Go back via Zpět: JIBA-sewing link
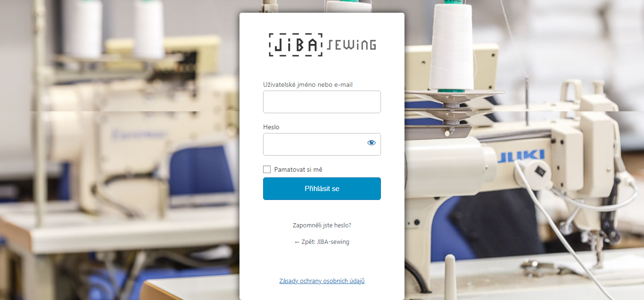 pos(322,242)
